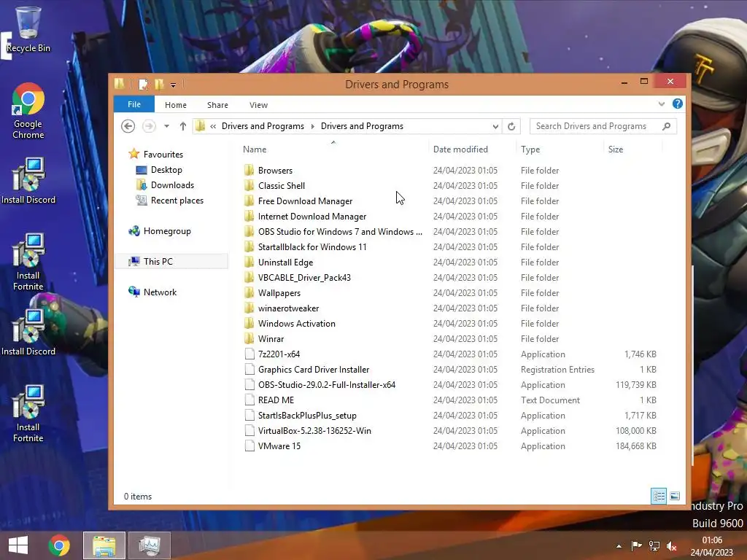The width and height of the screenshot is (747, 560).
Task: Open the View ribbon tab
Action: coord(258,105)
